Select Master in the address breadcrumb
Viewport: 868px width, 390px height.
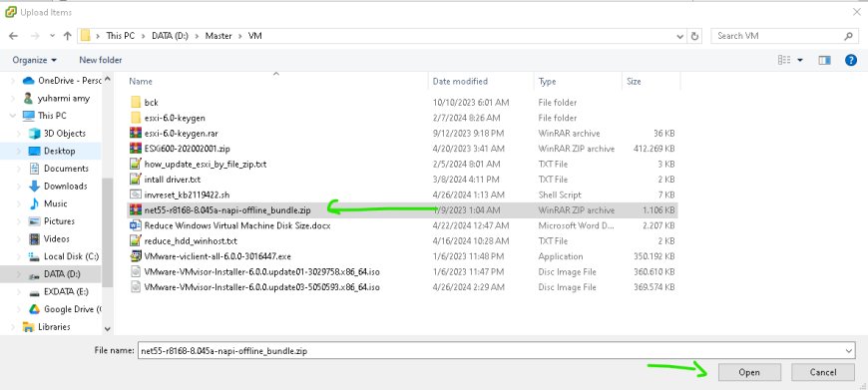click(218, 35)
